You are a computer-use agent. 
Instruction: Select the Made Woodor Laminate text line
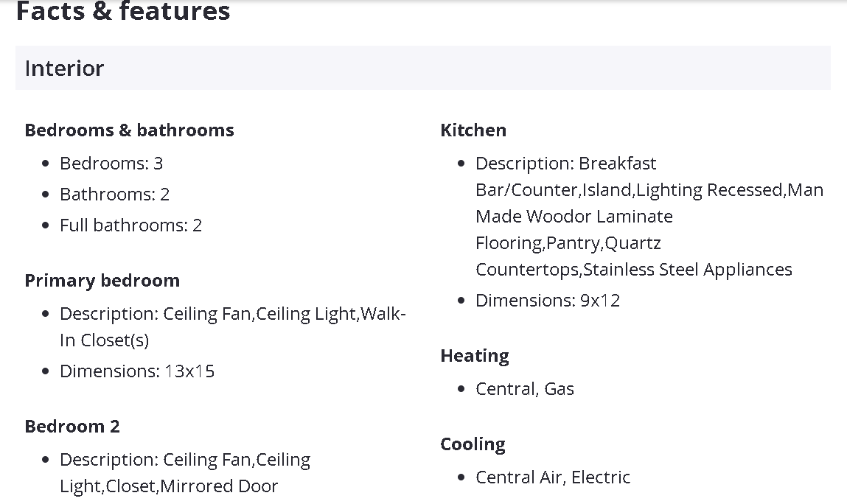[x=574, y=217]
